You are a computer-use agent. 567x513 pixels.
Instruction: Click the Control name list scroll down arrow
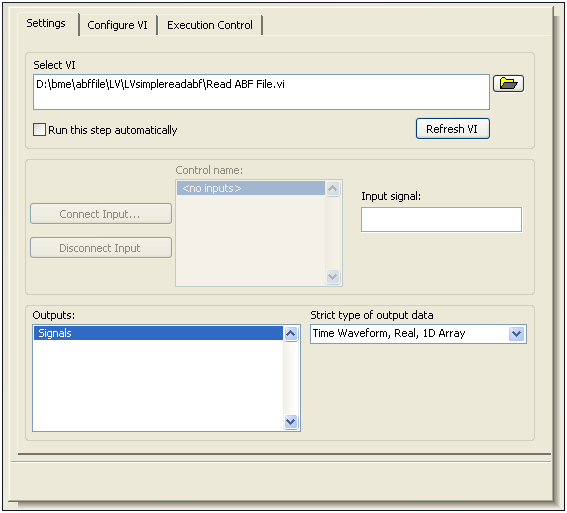pyautogui.click(x=333, y=277)
